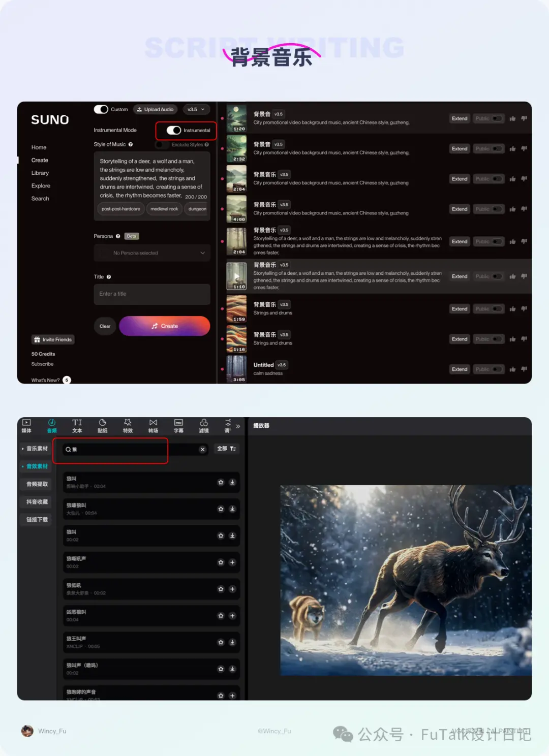This screenshot has width=549, height=756.
Task: Download the 狼王叫声 sound effect
Action: click(232, 642)
